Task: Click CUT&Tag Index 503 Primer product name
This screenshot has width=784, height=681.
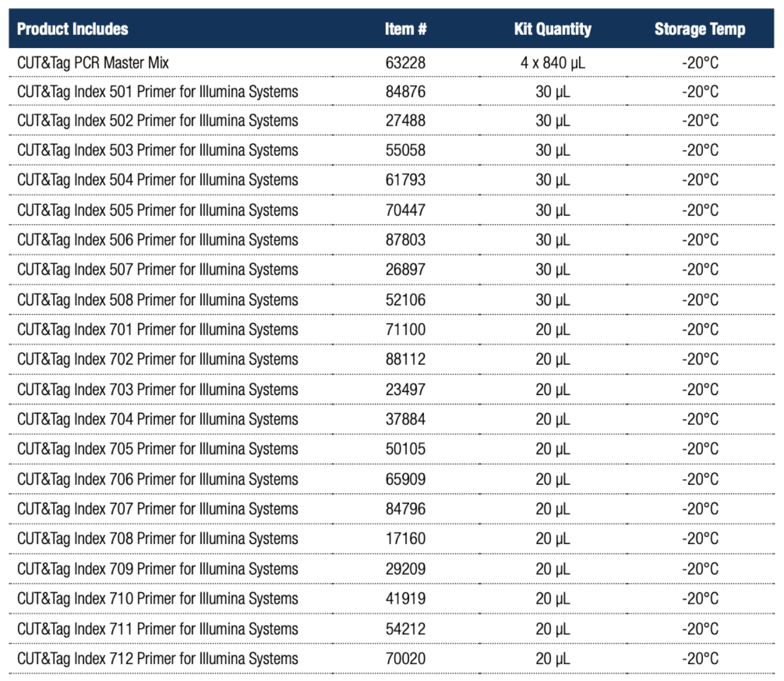Action: (158, 151)
